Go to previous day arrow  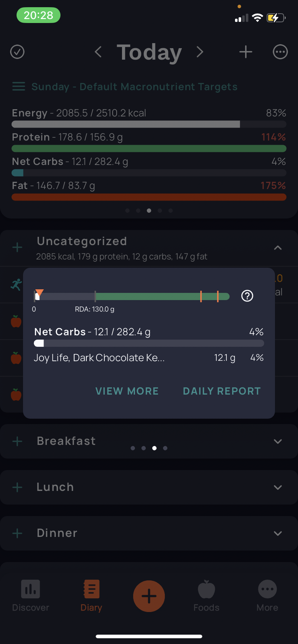pyautogui.click(x=98, y=52)
